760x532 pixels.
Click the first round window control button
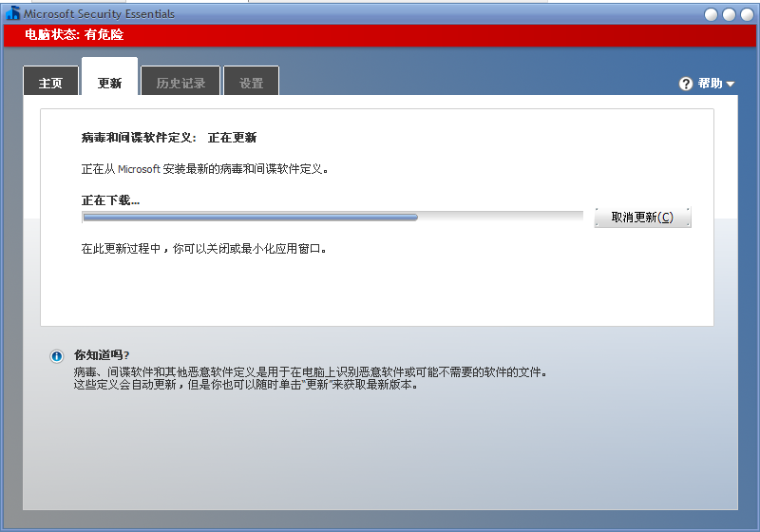point(711,14)
